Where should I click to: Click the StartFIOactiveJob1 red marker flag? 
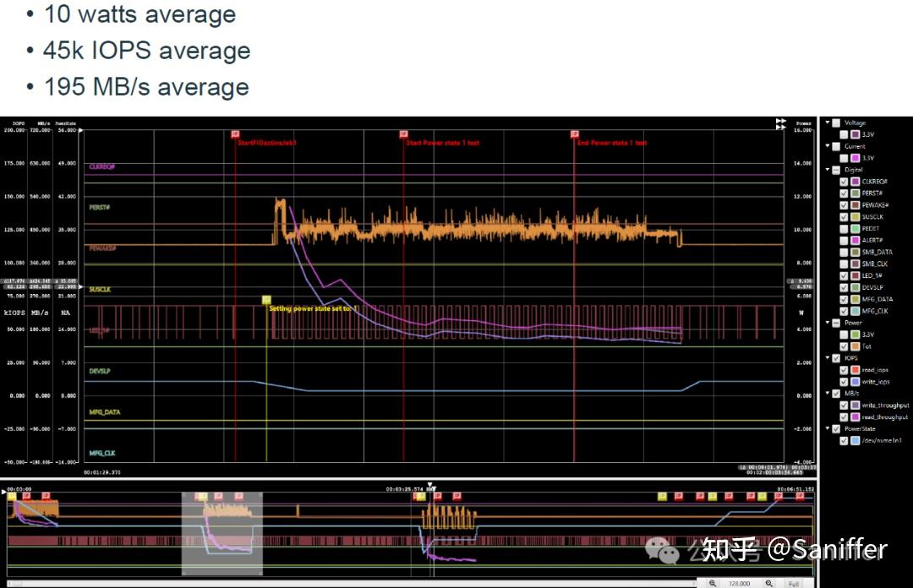[x=235, y=133]
